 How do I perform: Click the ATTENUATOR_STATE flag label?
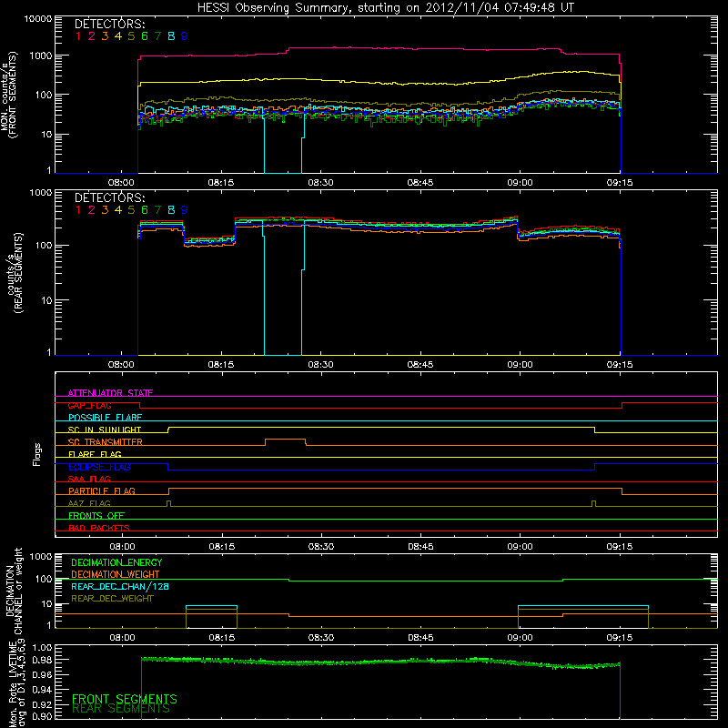(110, 393)
